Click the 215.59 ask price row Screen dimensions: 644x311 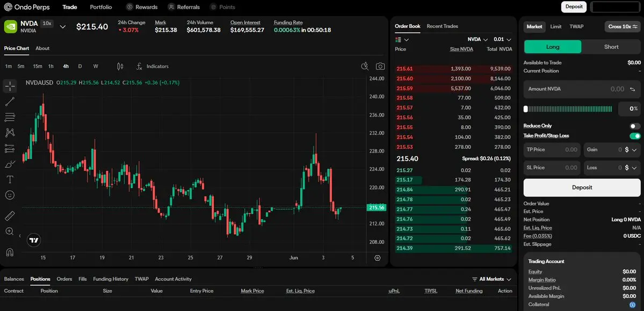click(x=453, y=88)
